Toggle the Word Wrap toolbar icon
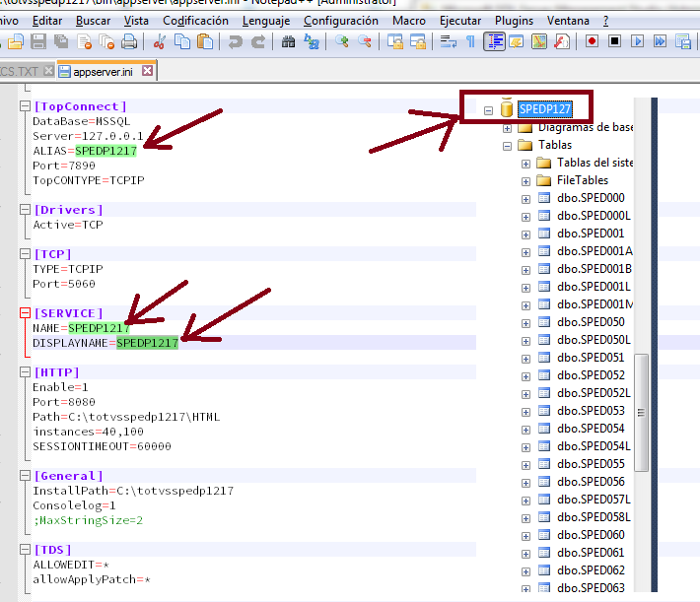This screenshot has width=700, height=602. click(449, 42)
